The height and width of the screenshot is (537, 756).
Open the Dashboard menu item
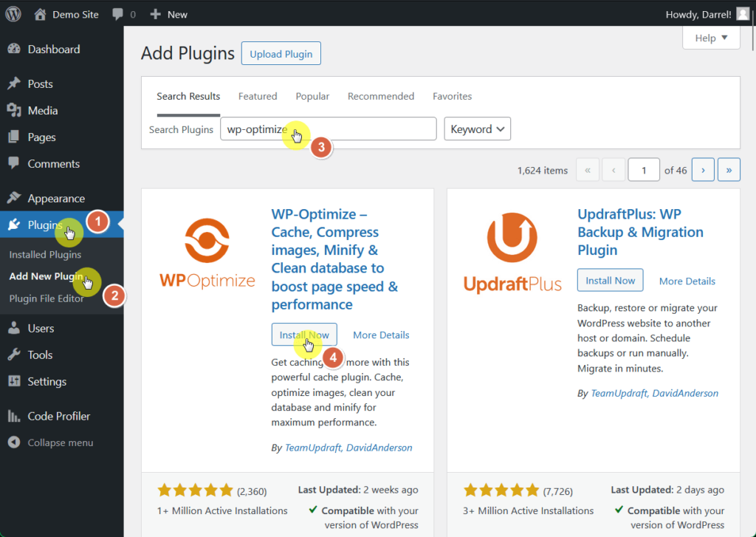pos(62,49)
